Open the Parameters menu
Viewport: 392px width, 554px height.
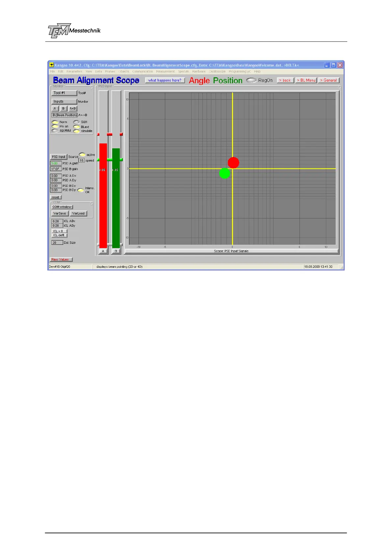click(x=74, y=71)
